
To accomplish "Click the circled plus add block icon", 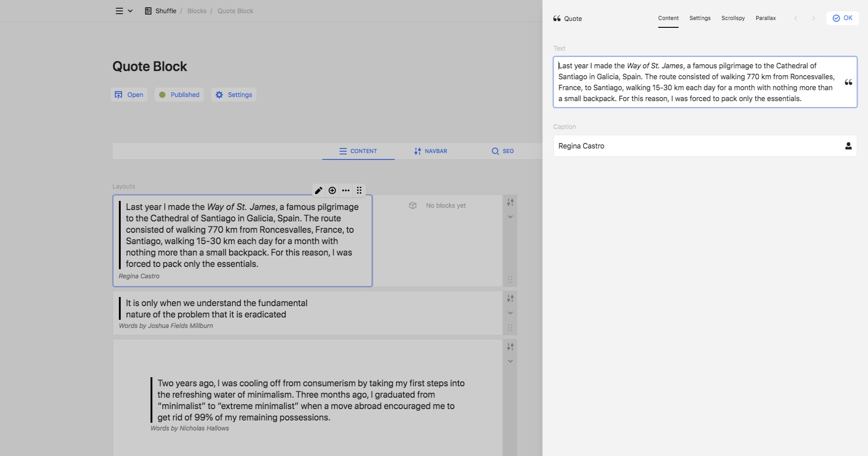I will (x=332, y=190).
